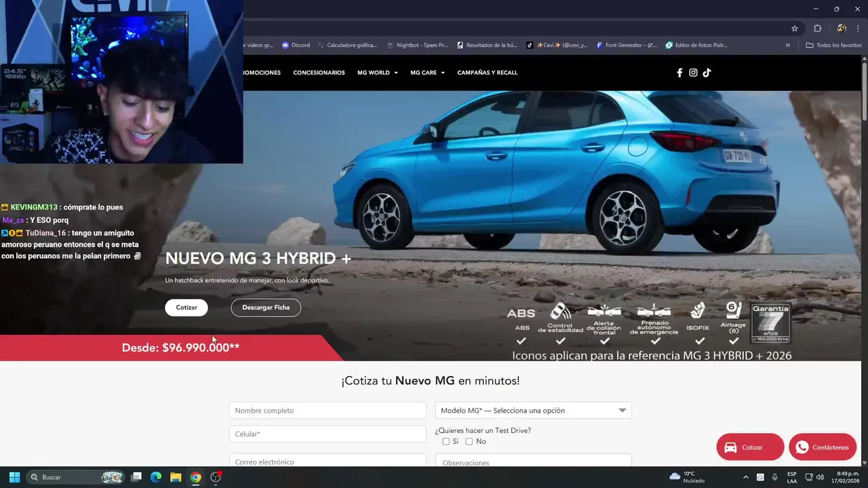The image size is (868, 488).
Task: Open the weather widget showing 10°C Nublado
Action: click(687, 477)
